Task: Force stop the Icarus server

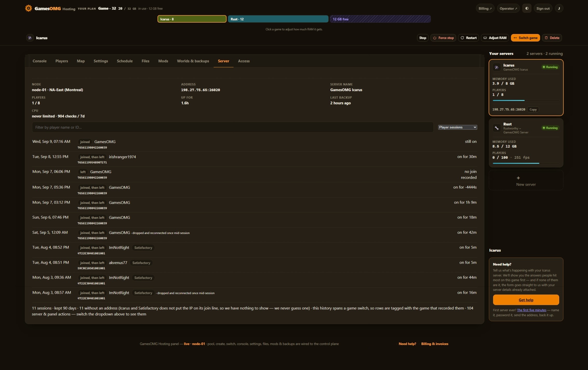Action: click(443, 38)
